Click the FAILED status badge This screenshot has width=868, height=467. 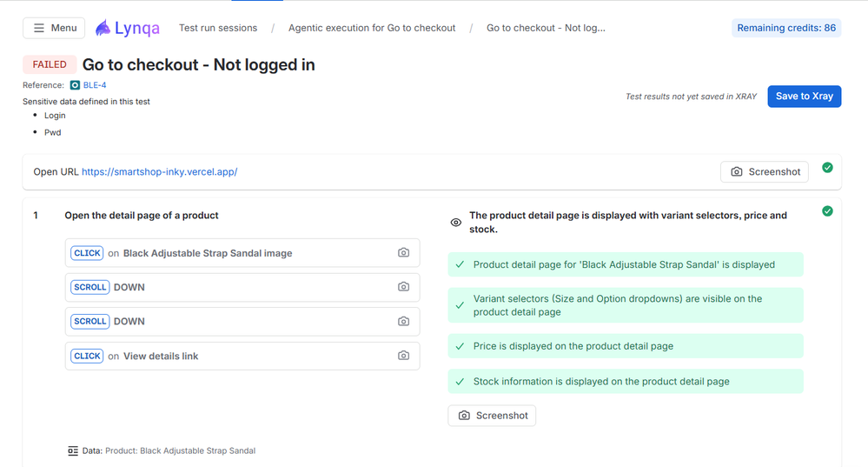coord(50,64)
